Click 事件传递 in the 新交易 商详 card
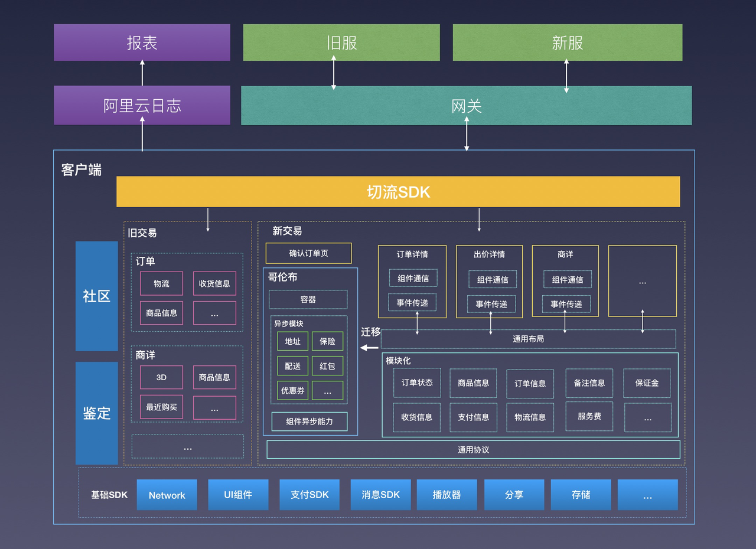The width and height of the screenshot is (756, 549). pyautogui.click(x=566, y=304)
